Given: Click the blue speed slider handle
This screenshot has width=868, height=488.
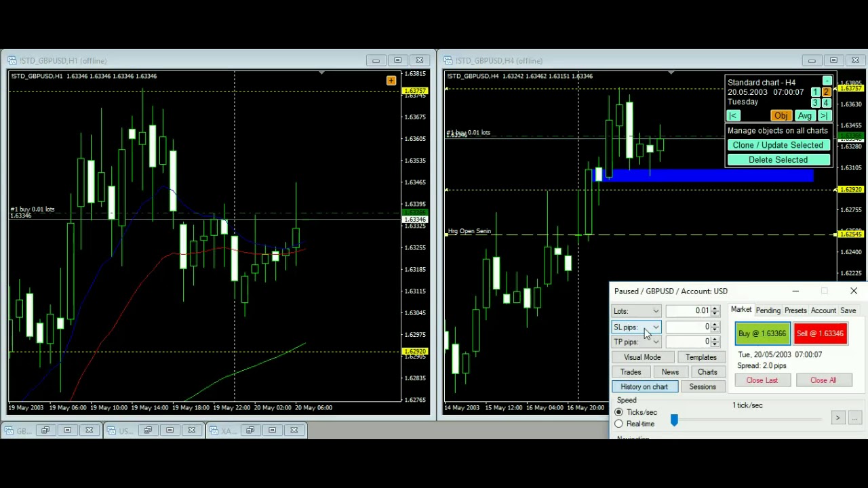Looking at the screenshot, I should (674, 420).
